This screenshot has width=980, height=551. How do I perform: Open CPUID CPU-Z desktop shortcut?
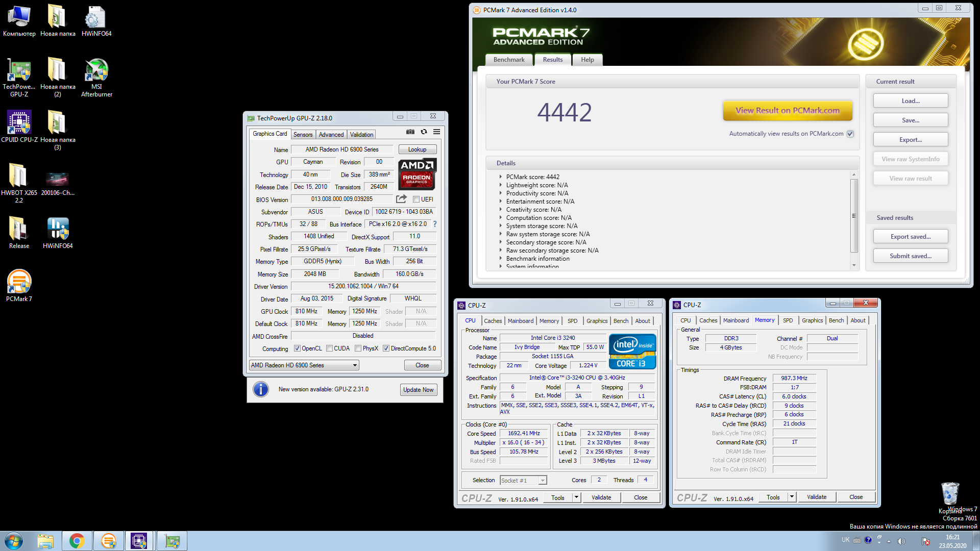point(19,127)
